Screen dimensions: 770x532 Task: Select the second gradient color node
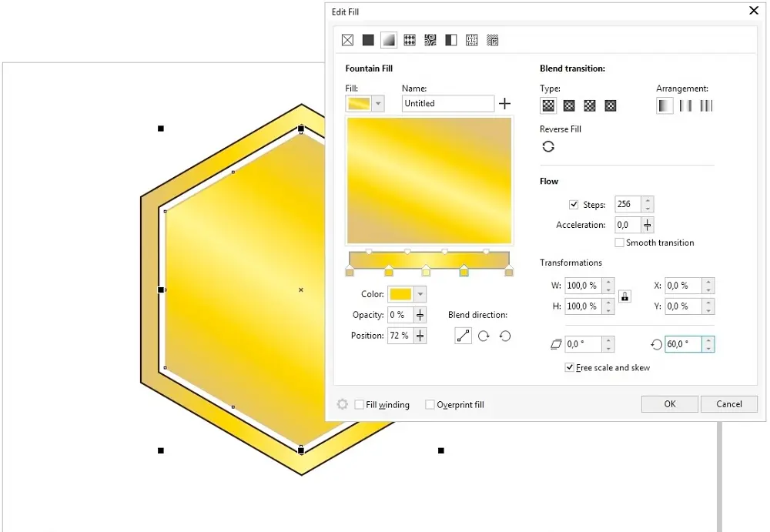point(389,271)
